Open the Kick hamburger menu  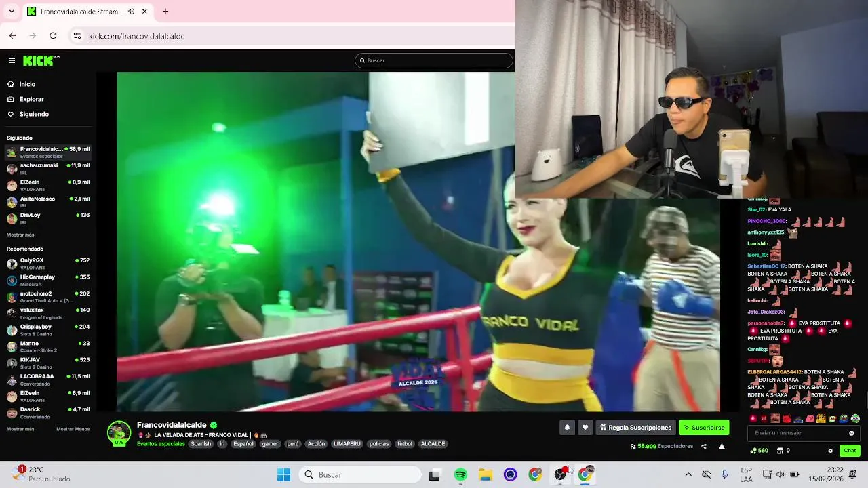coord(12,60)
